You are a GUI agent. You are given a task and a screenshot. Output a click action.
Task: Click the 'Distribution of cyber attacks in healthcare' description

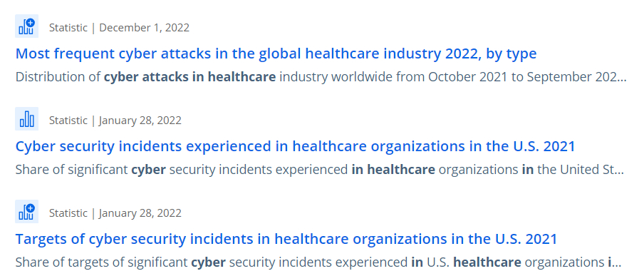tap(321, 77)
